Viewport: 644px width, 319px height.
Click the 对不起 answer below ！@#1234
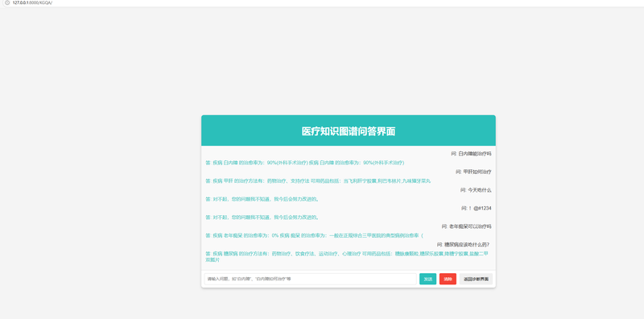(x=262, y=217)
